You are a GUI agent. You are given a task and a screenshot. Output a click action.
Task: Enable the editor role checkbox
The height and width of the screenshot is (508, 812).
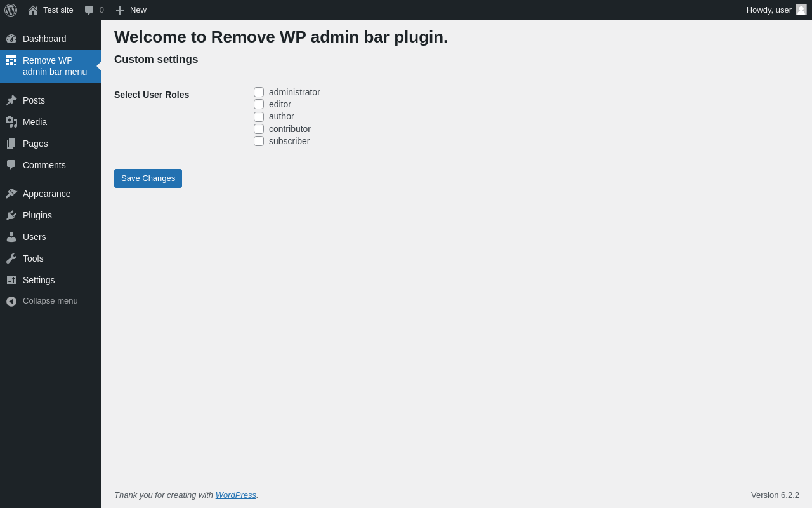pyautogui.click(x=259, y=104)
